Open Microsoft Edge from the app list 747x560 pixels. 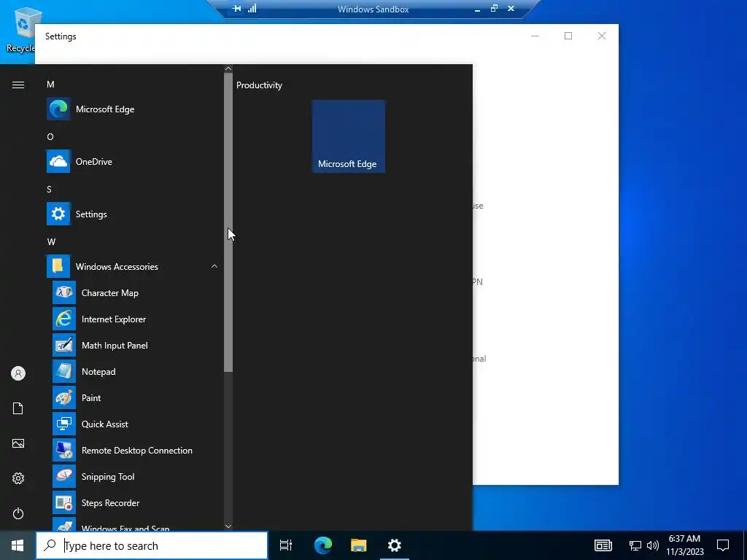click(x=133, y=109)
